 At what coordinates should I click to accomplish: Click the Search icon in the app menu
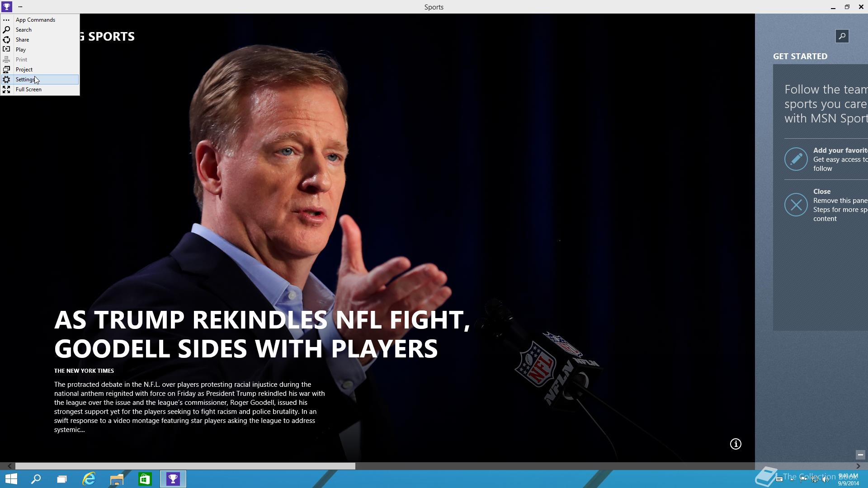point(6,30)
